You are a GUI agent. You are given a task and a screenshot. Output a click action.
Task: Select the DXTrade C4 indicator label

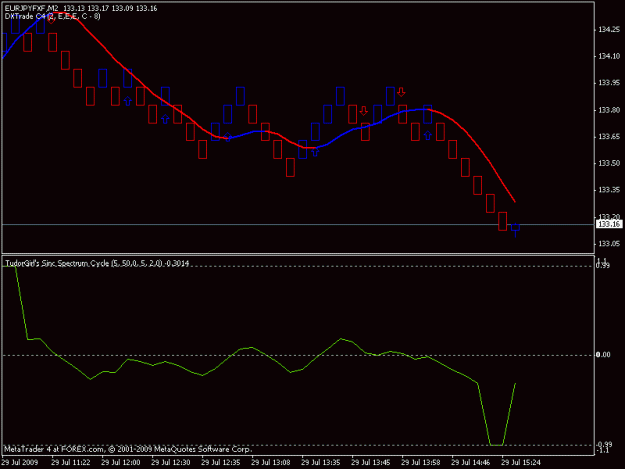(52, 16)
